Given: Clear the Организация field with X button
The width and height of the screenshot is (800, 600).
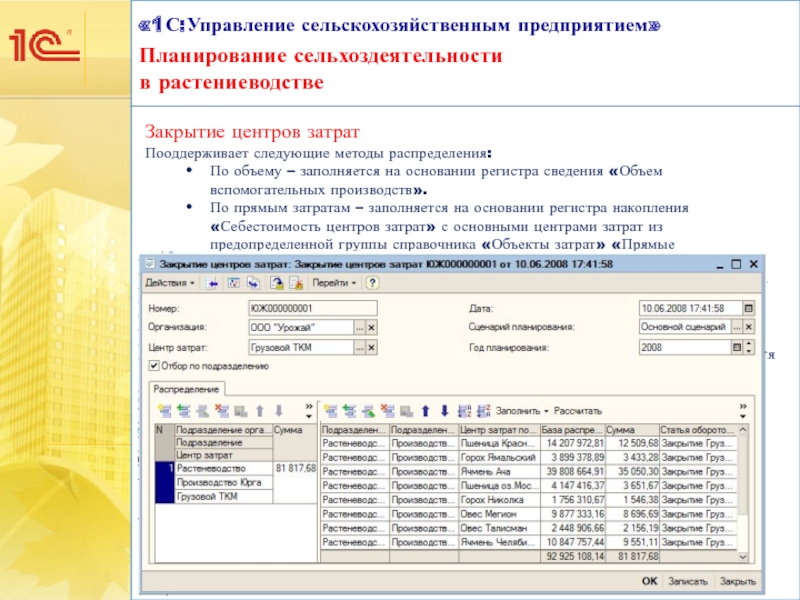Looking at the screenshot, I should pyautogui.click(x=371, y=328).
